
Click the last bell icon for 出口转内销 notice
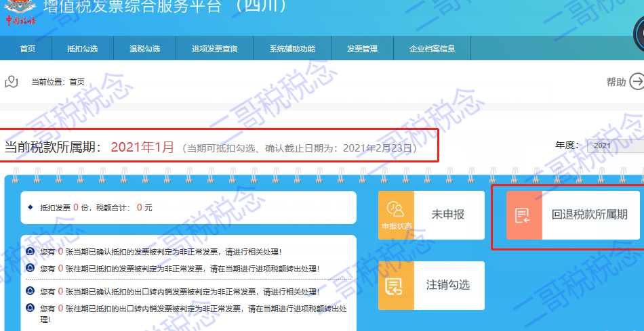(x=30, y=309)
